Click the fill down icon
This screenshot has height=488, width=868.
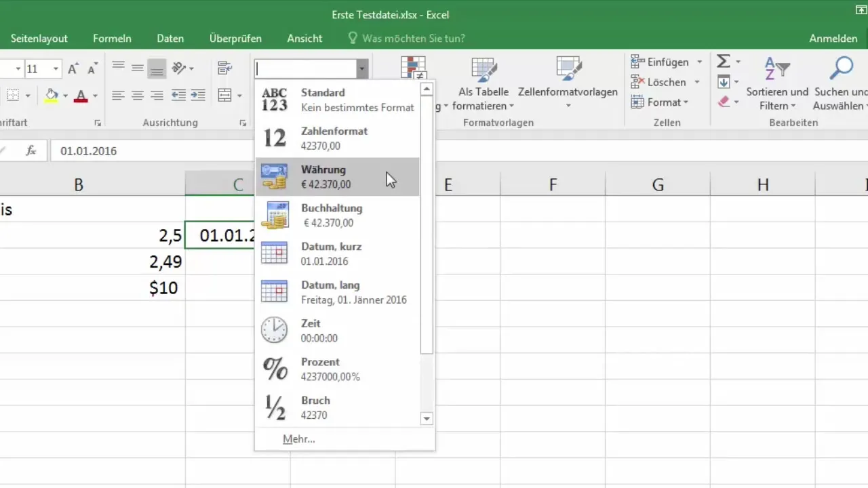[724, 82]
